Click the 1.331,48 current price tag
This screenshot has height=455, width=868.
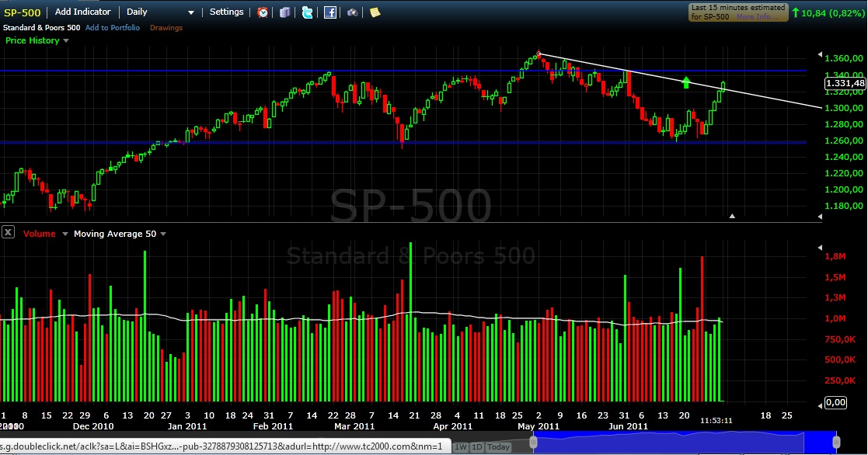tap(845, 84)
